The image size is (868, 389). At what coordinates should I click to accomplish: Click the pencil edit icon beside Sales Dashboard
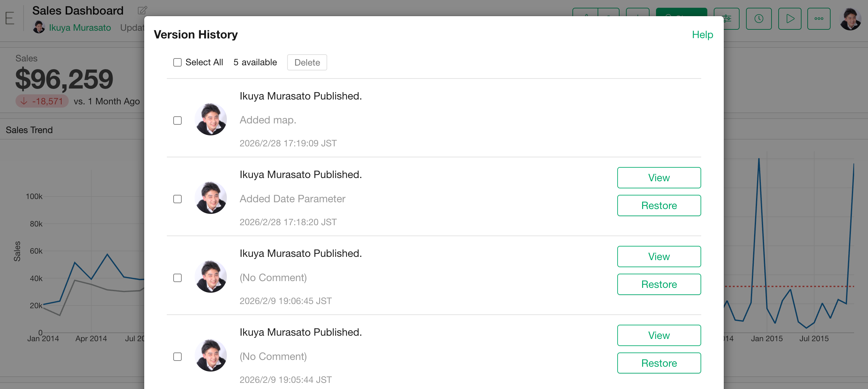click(x=142, y=10)
